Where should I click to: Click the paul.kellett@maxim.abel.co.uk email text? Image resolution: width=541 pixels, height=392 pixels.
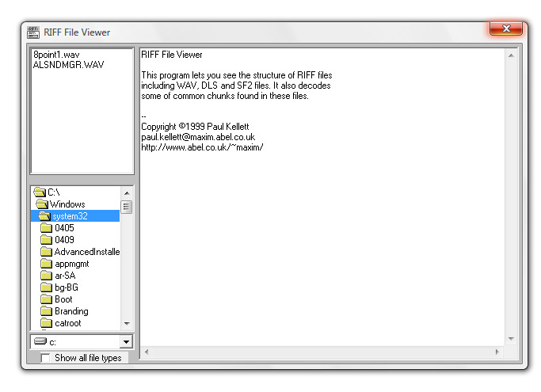[198, 137]
